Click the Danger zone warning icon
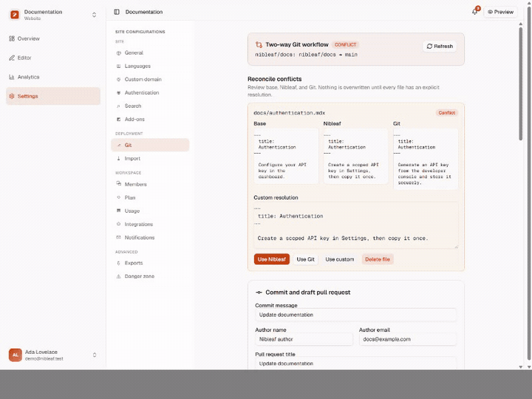 [x=118, y=276]
